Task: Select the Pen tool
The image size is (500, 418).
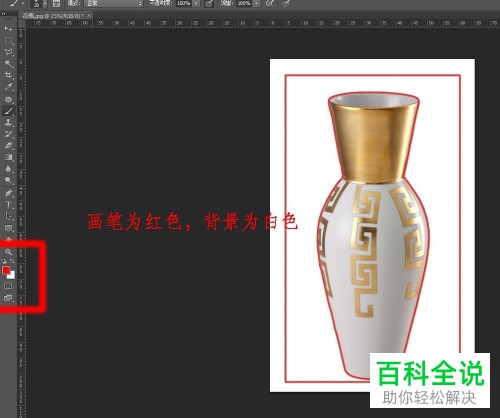Action: pyautogui.click(x=8, y=193)
